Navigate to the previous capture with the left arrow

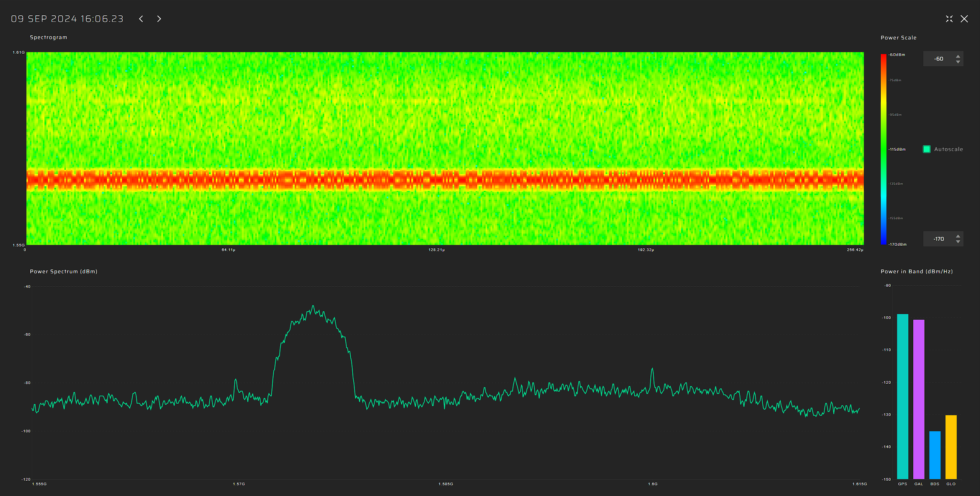pos(141,18)
